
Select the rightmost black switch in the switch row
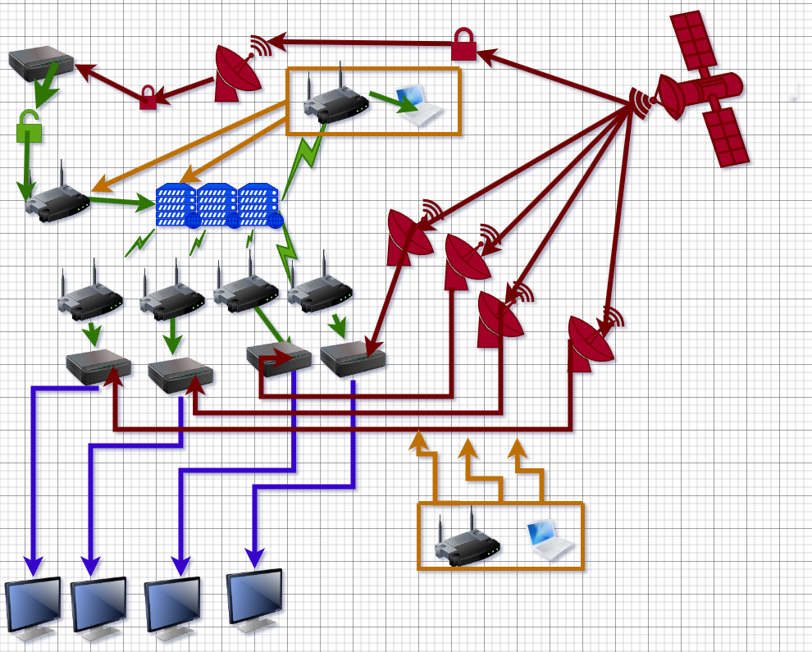353,358
